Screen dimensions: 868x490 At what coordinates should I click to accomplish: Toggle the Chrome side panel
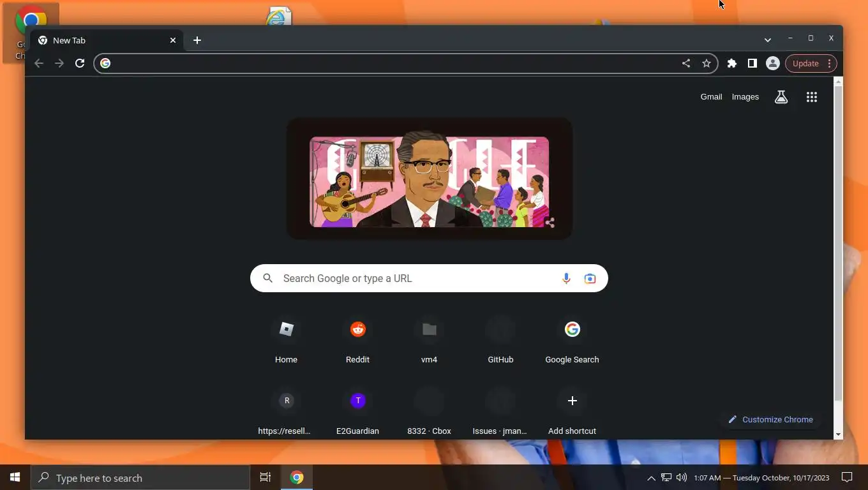752,63
